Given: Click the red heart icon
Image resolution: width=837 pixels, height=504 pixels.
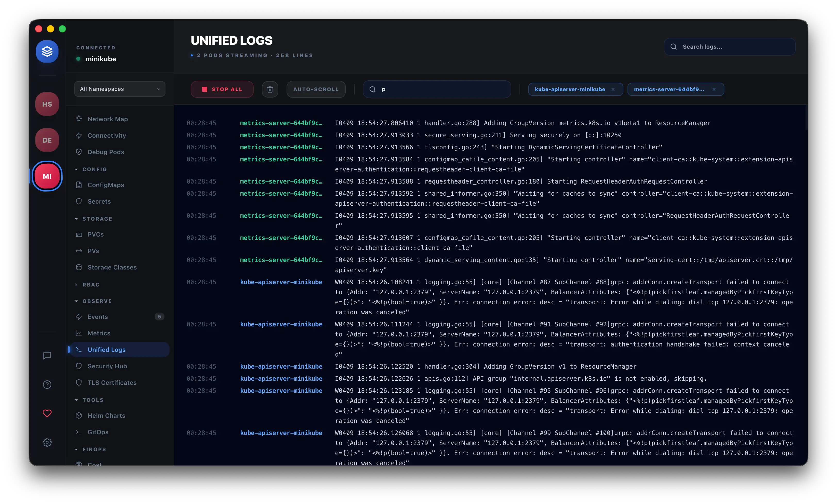Looking at the screenshot, I should [47, 413].
